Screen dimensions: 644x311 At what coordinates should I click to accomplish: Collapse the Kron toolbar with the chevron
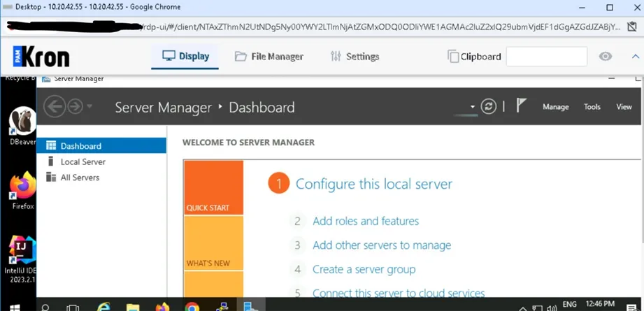(636, 57)
